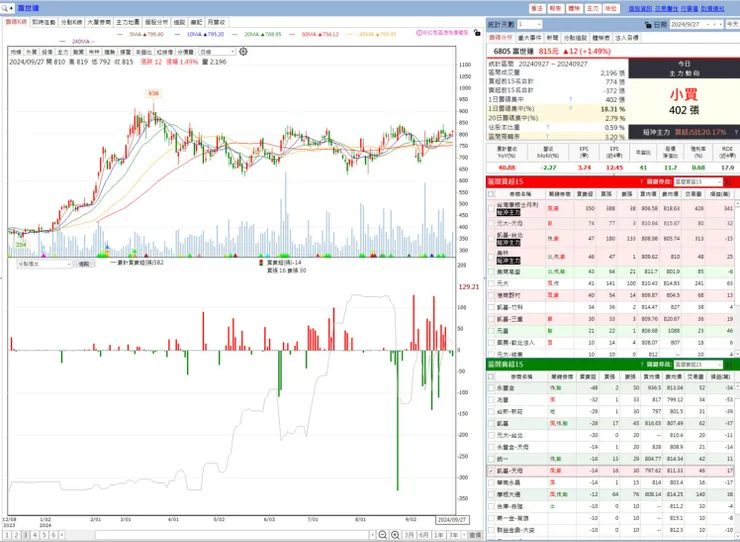Switch to 分點K線 tab
Viewport: 740px width, 542px height.
tap(72, 22)
